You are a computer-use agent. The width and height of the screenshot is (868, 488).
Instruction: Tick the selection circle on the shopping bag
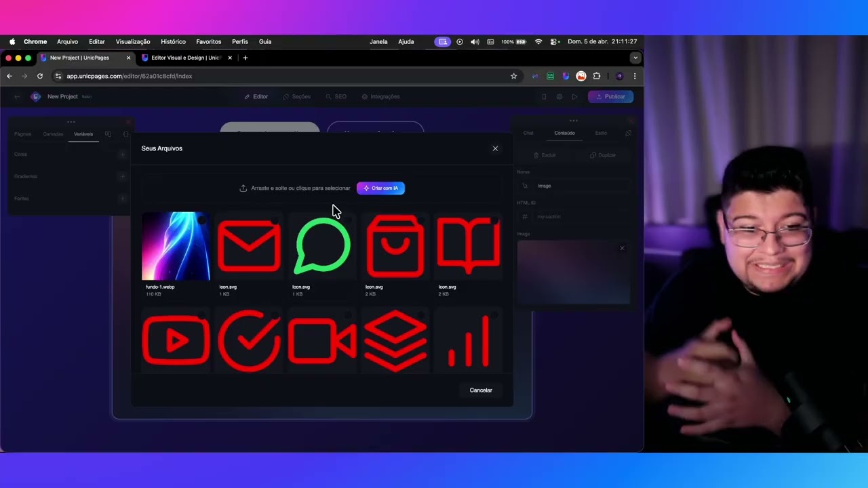422,220
